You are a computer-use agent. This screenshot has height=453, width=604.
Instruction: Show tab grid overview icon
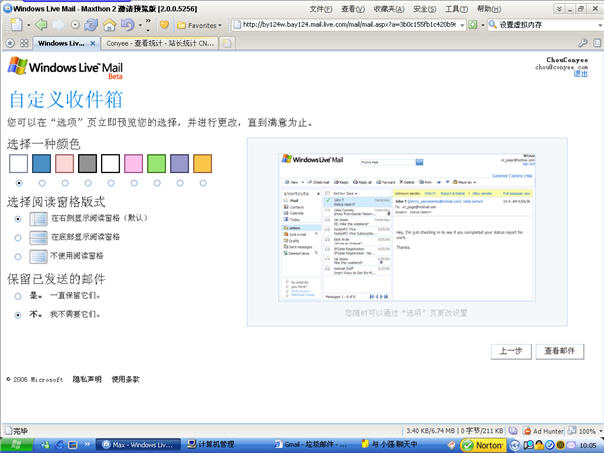click(24, 43)
